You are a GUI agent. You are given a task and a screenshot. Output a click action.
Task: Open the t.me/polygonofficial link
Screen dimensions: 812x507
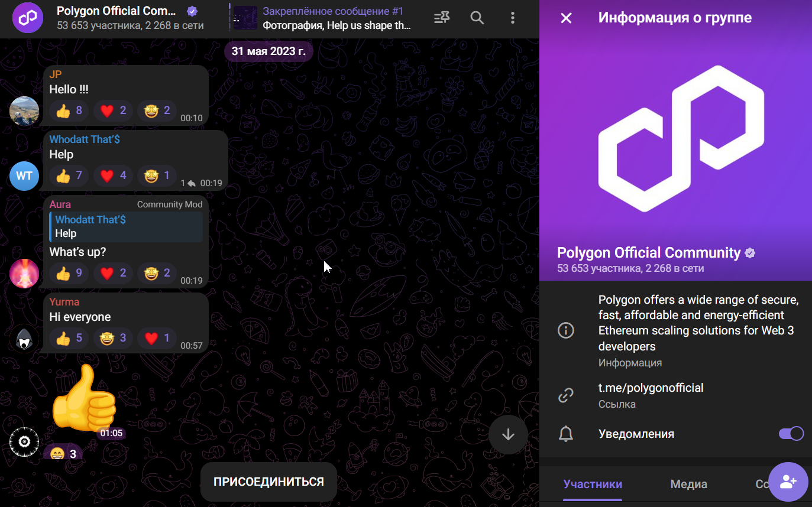[x=651, y=388]
